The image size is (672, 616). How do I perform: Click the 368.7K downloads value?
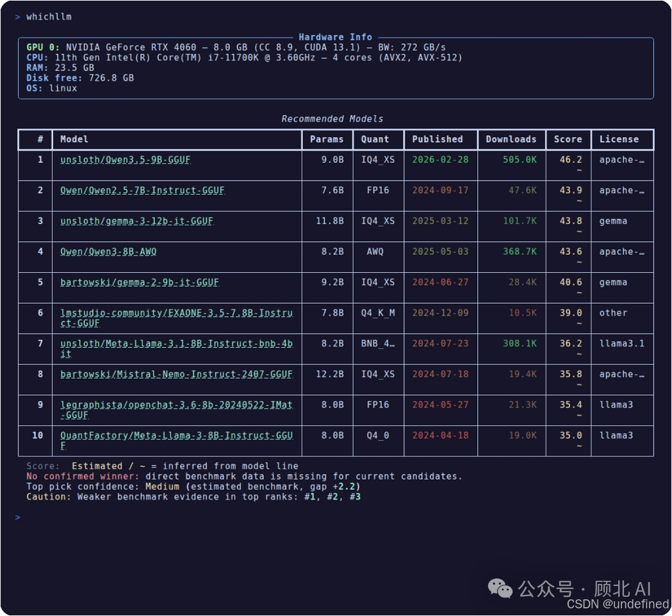click(x=520, y=252)
